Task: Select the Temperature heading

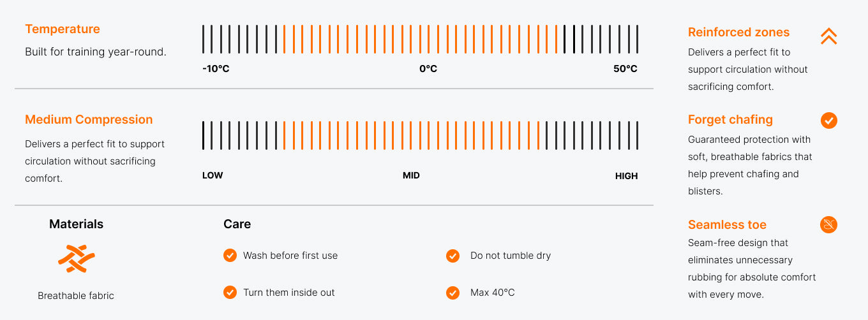Action: 63,29
